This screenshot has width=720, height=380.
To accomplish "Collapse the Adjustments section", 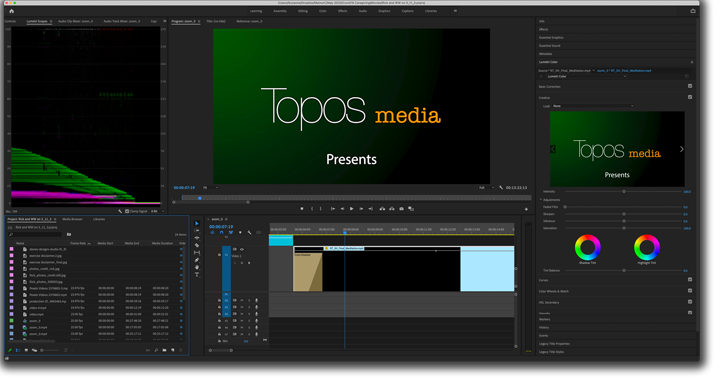I will coord(541,200).
